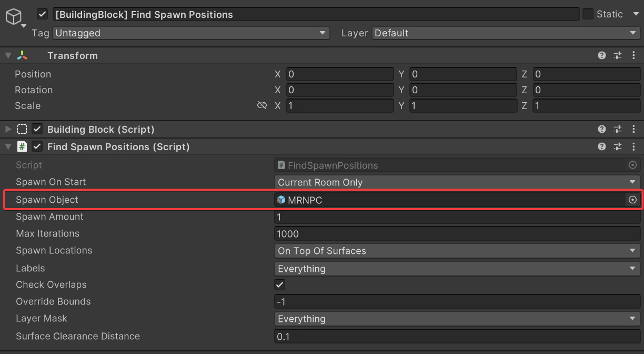Open the Tag dropdown showing Untagged

(190, 33)
